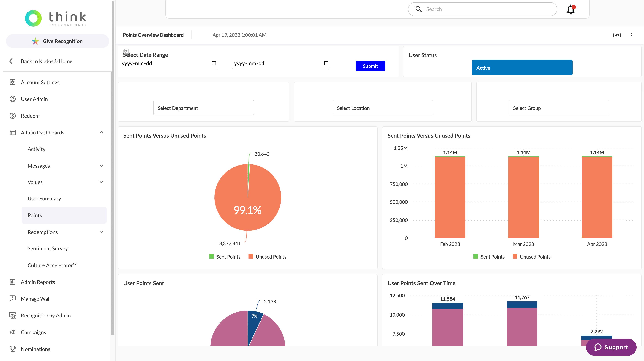The image size is (644, 361).
Task: Open the Activity dashboard
Action: coord(37,149)
